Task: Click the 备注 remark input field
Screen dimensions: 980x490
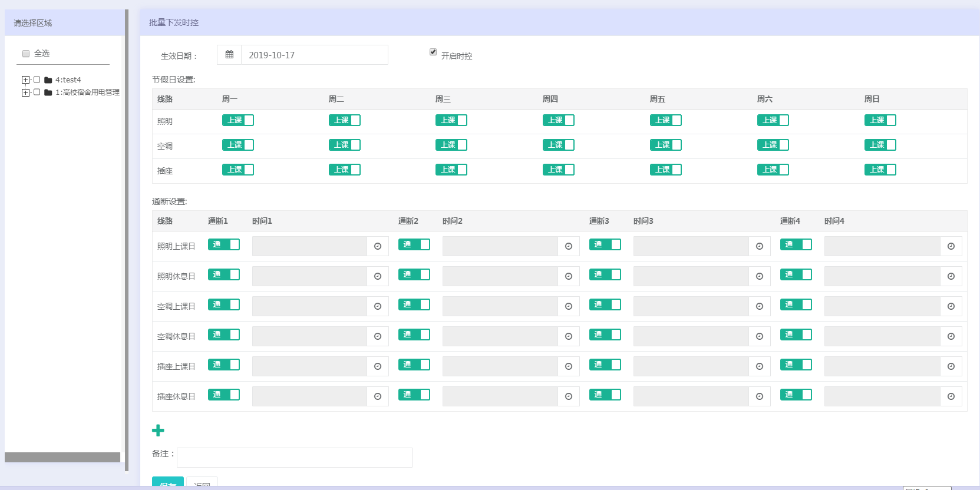Action: click(x=294, y=458)
